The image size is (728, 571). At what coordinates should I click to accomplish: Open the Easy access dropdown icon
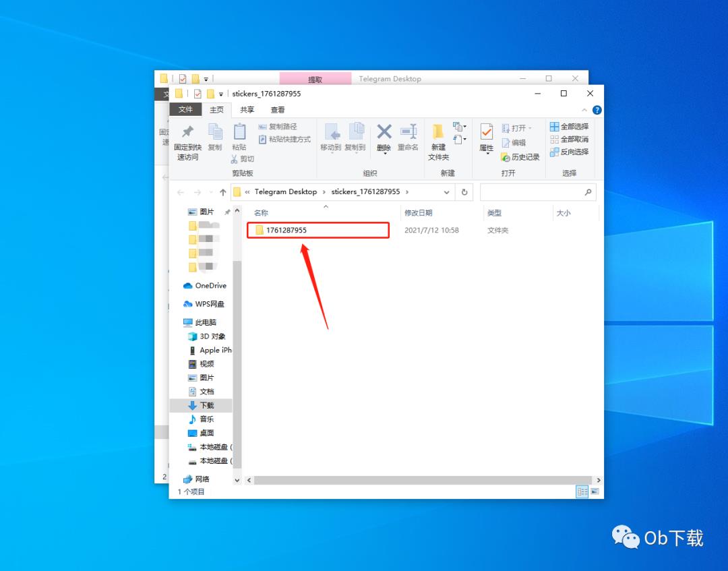460,140
